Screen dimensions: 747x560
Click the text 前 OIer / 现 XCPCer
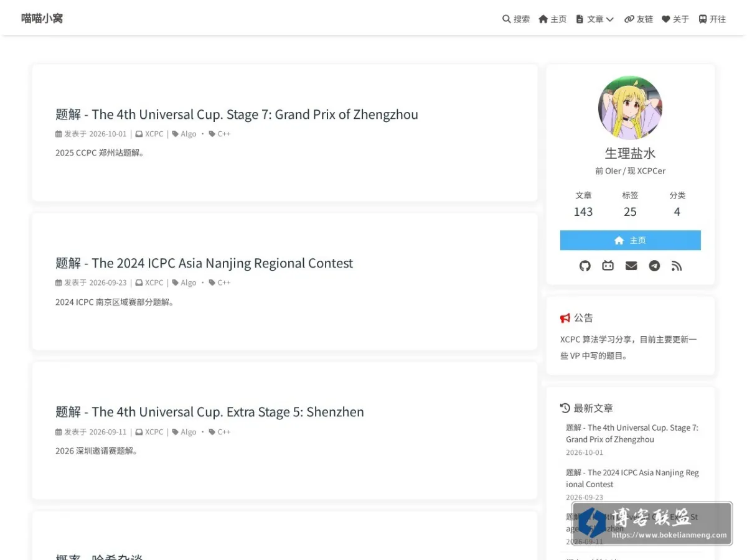[x=630, y=171]
